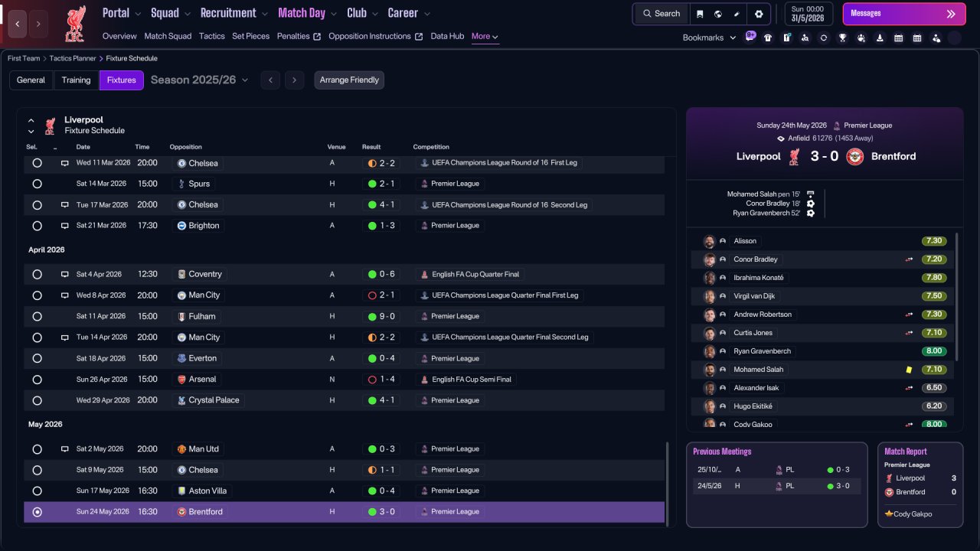Viewport: 980px width, 551px height.
Task: Expand the Club menu dropdown
Action: point(375,14)
